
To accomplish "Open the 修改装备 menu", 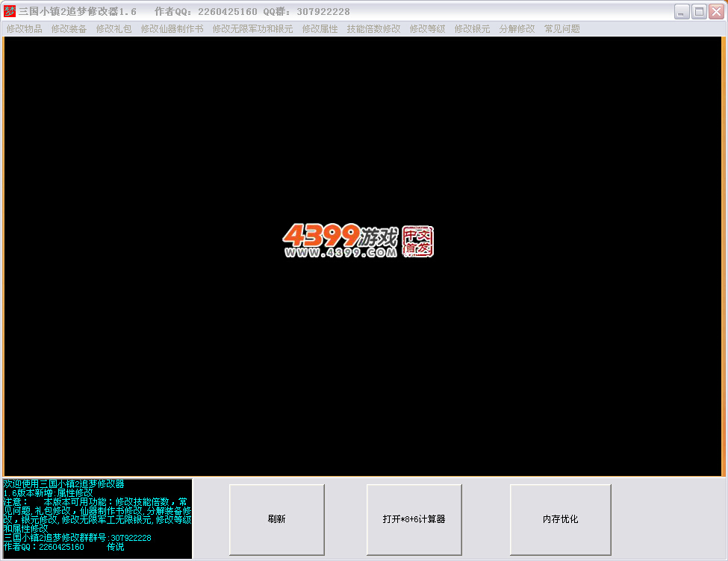I will pyautogui.click(x=69, y=29).
